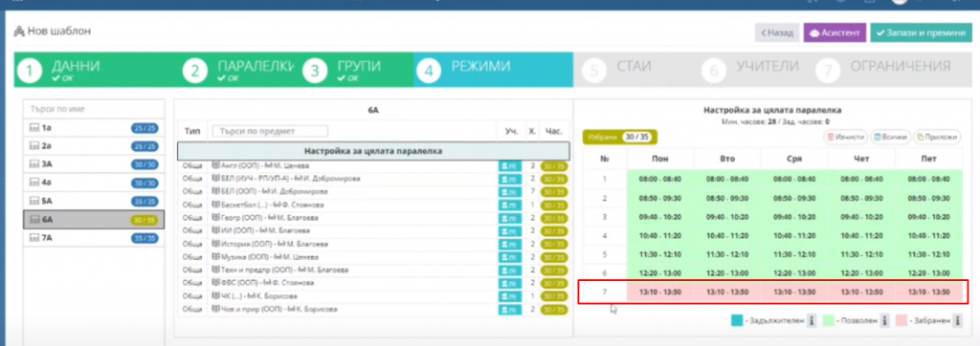Open the students icon for Англ (ООП)
The width and height of the screenshot is (980, 346).
point(508,166)
